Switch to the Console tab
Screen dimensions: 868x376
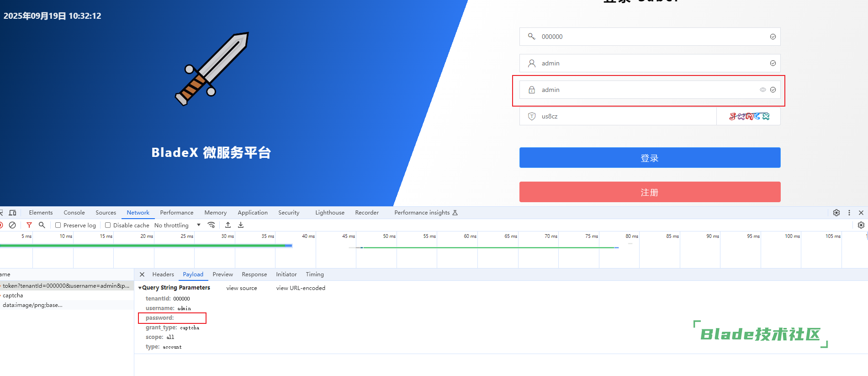click(x=74, y=213)
